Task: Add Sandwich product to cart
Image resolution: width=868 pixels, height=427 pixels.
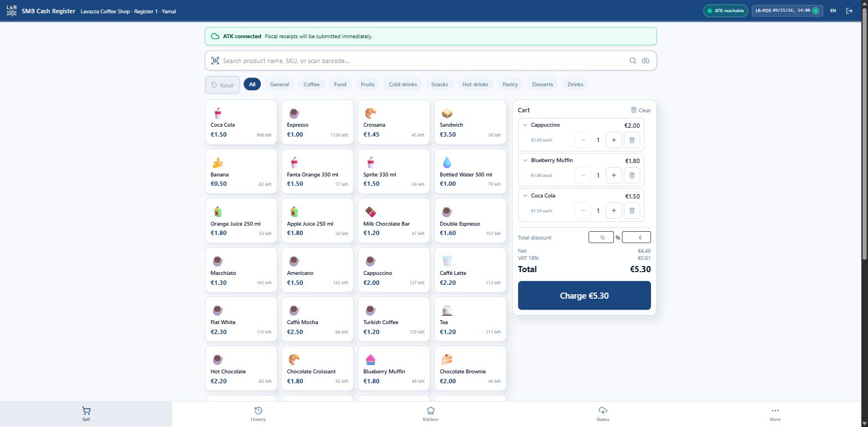Action: (x=470, y=122)
